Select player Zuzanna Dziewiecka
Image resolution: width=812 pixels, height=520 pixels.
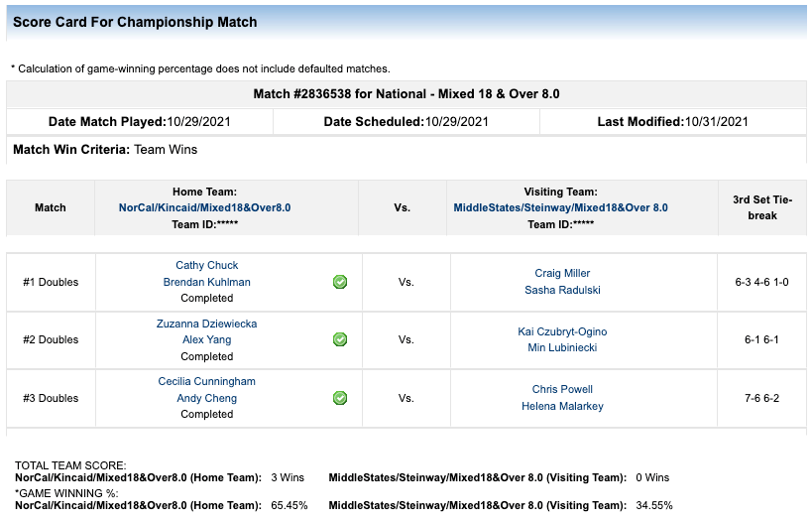click(207, 324)
